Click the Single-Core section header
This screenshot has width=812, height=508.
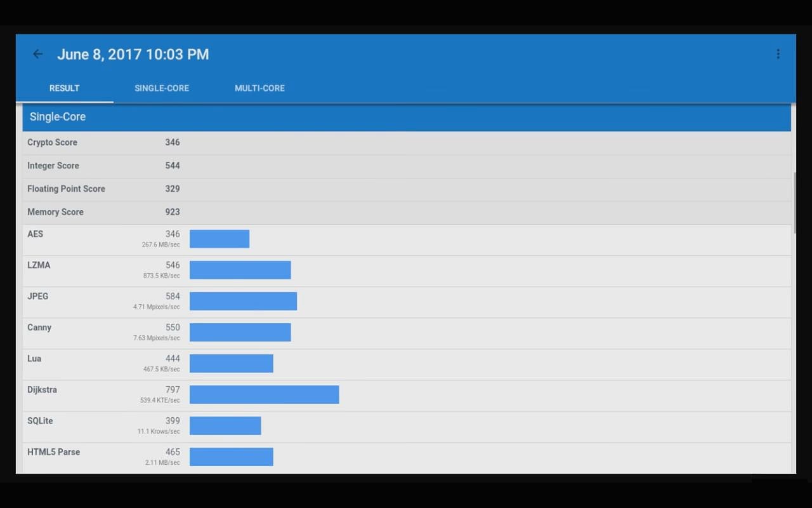406,117
